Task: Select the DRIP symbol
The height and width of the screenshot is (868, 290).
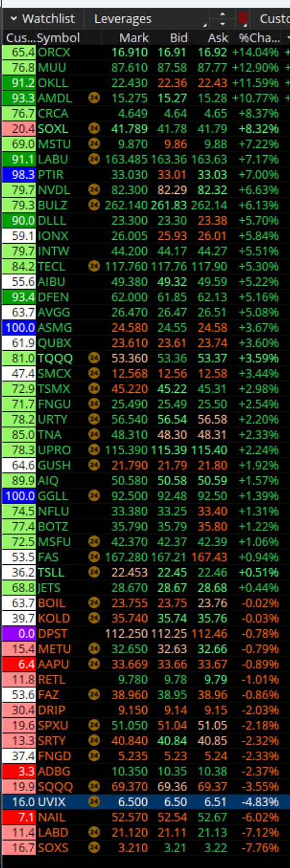Action: (51, 710)
